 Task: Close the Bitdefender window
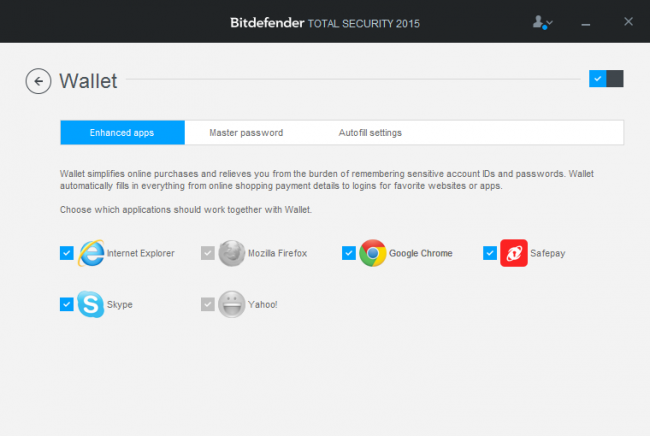point(627,21)
